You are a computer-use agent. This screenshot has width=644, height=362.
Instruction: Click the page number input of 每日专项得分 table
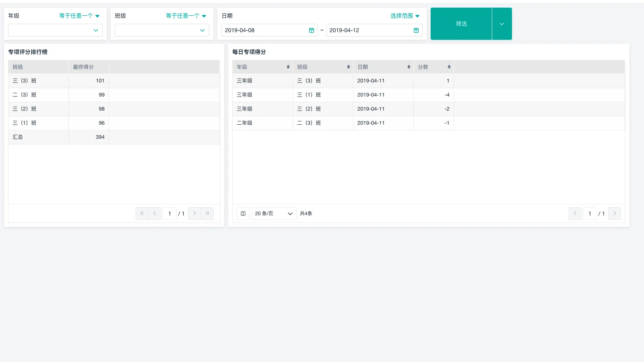(x=590, y=214)
